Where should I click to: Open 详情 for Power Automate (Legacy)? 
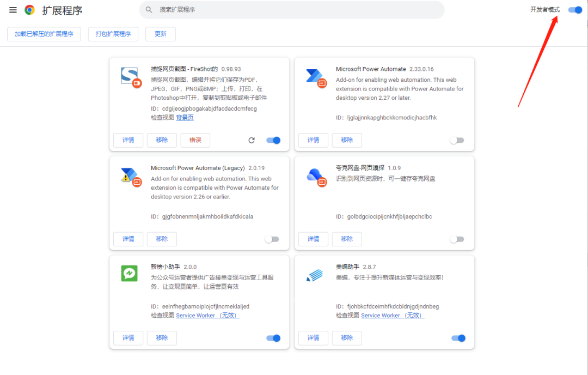(128, 239)
